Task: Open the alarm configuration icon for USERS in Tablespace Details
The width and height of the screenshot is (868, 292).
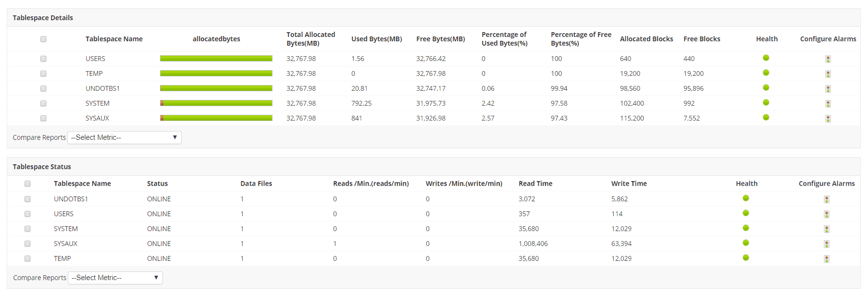Action: coord(828,59)
